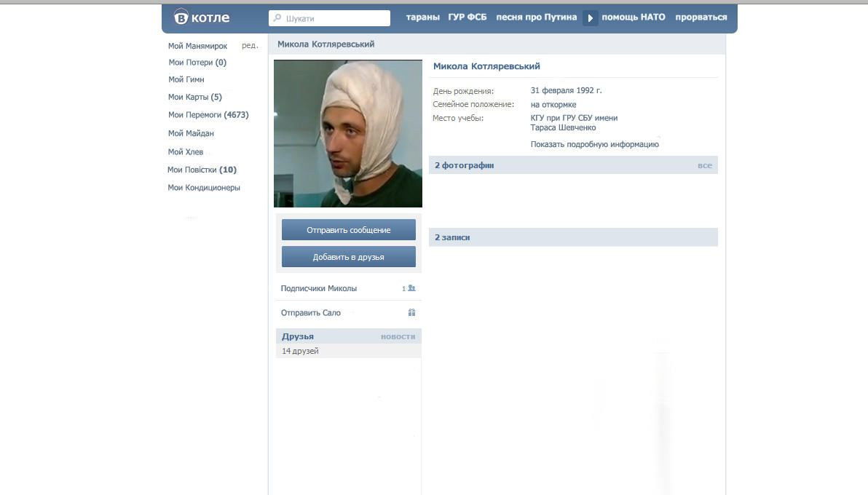868x495 pixels.
Task: Open the тараны header link
Action: coord(423,17)
